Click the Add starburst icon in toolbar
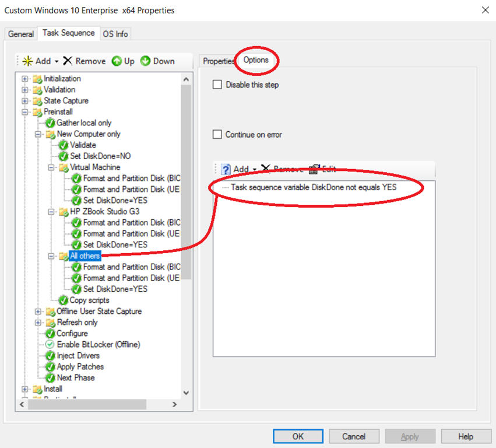 coord(27,61)
